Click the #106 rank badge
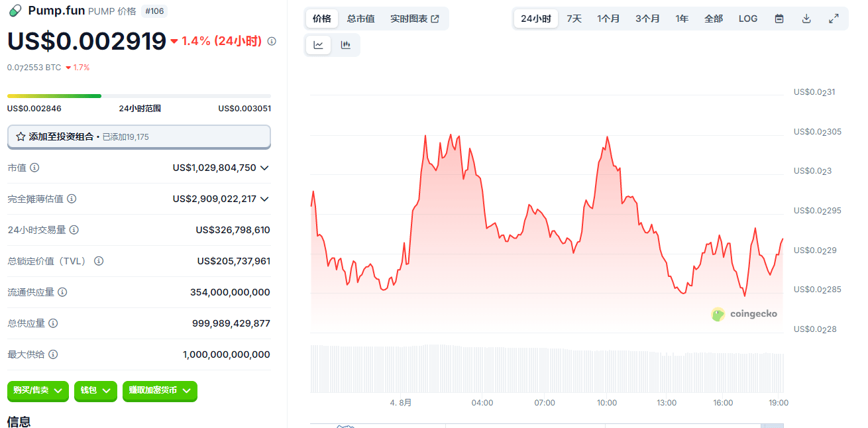The height and width of the screenshot is (428, 868). tap(154, 11)
